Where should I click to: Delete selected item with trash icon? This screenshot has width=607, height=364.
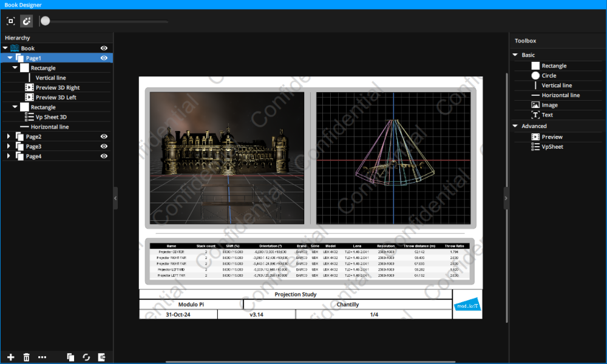26,357
